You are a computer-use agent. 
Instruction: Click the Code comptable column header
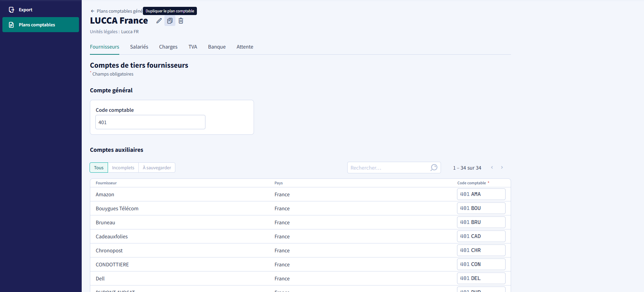point(471,183)
